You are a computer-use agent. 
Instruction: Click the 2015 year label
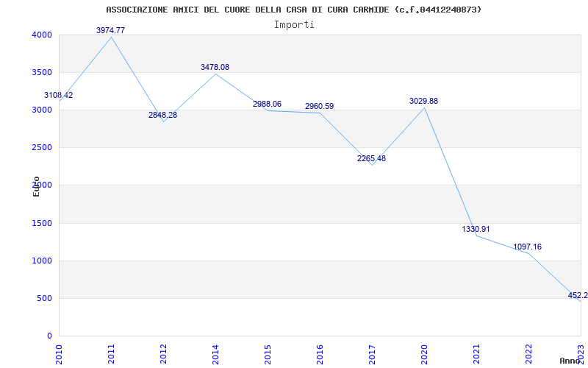coord(268,354)
